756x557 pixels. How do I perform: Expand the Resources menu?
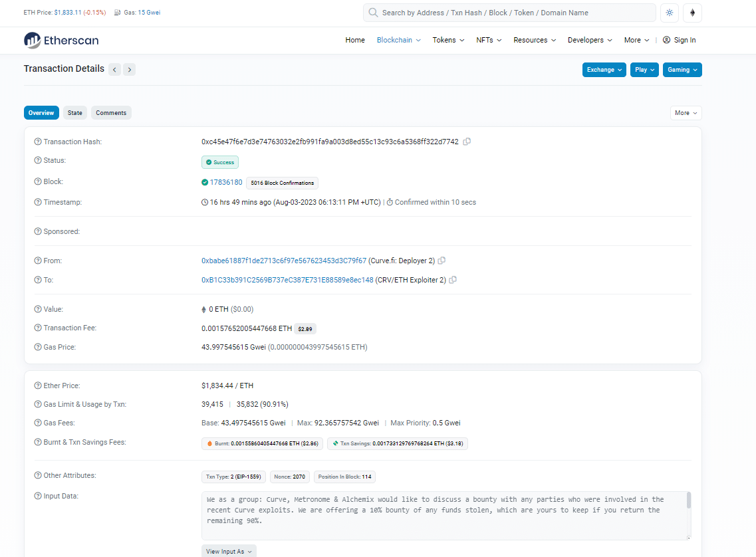pyautogui.click(x=535, y=40)
